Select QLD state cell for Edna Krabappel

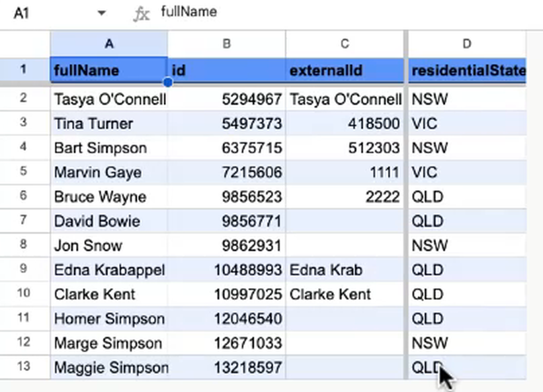click(467, 270)
